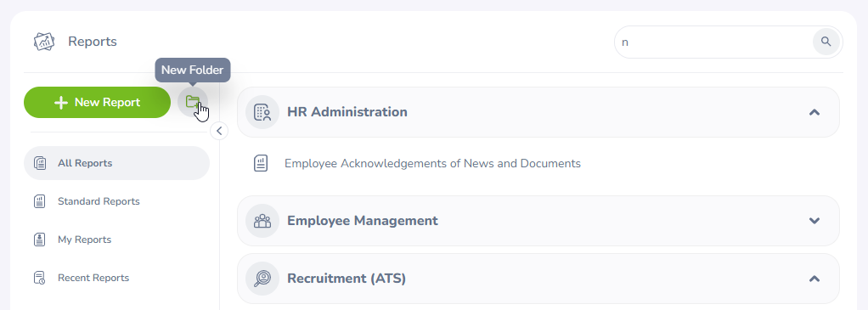This screenshot has height=310, width=868.
Task: Expand the Employee Management section chevron
Action: [x=814, y=221]
